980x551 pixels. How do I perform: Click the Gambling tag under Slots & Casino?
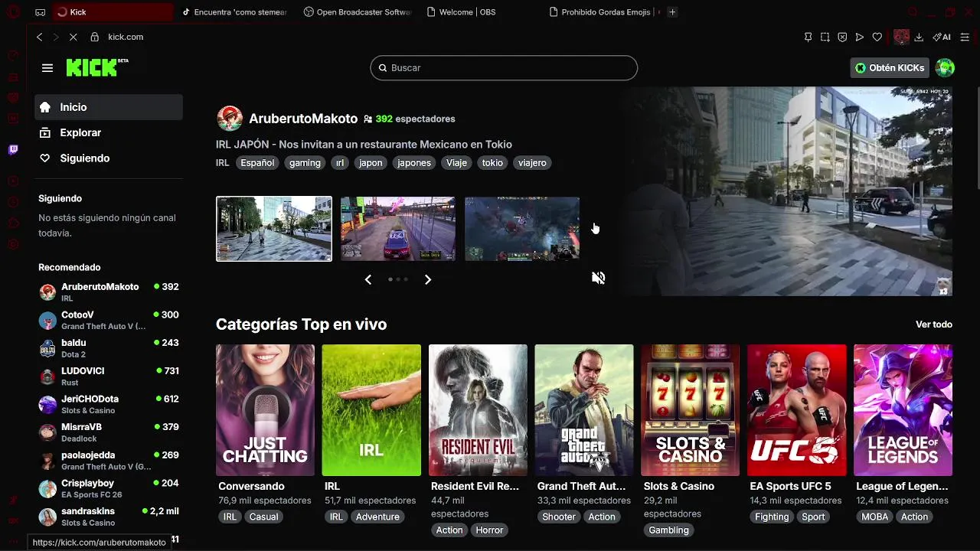[x=668, y=530]
